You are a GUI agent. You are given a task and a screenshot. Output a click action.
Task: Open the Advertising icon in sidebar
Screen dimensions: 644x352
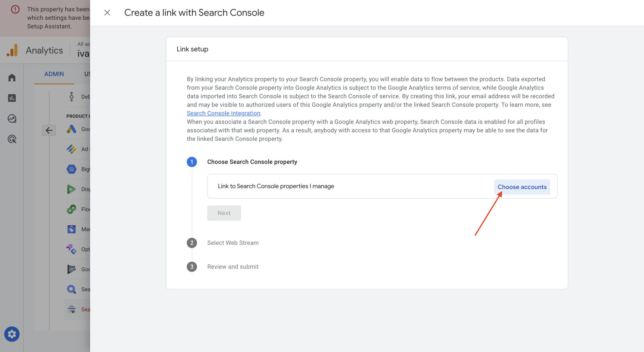tap(12, 139)
